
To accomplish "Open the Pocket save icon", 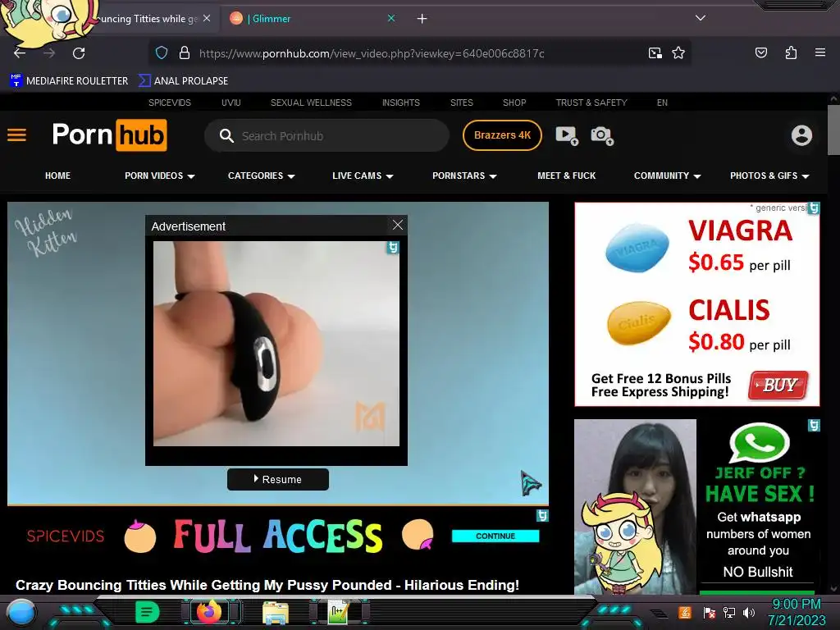I will pos(760,52).
